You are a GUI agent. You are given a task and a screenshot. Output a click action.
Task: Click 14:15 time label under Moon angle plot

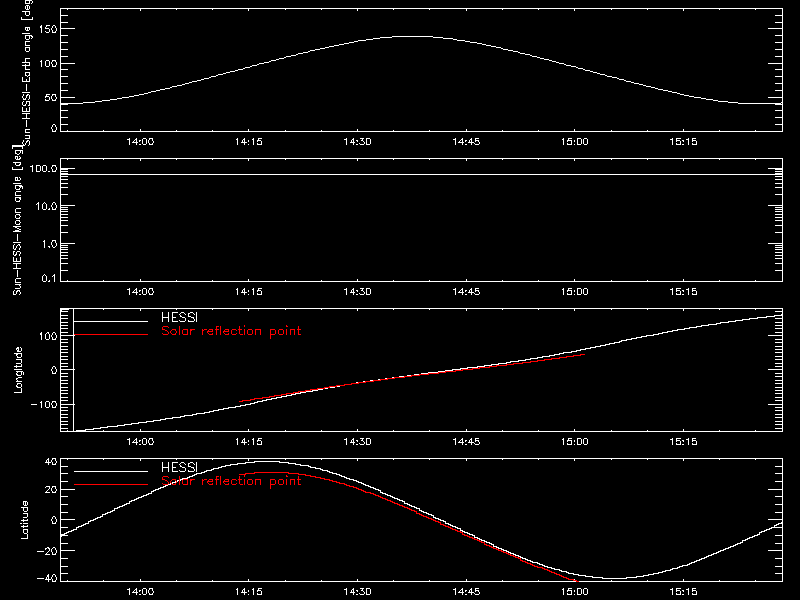click(249, 292)
